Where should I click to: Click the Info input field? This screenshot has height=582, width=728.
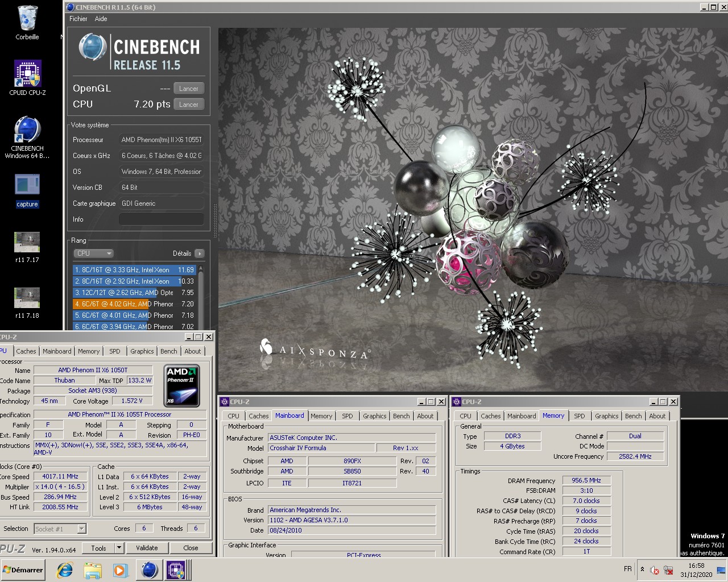point(162,219)
